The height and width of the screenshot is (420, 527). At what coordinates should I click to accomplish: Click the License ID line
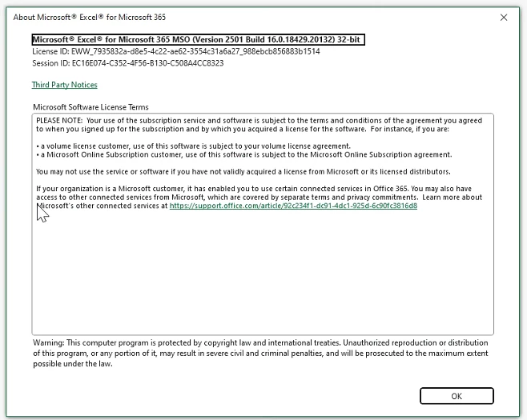pyautogui.click(x=175, y=51)
